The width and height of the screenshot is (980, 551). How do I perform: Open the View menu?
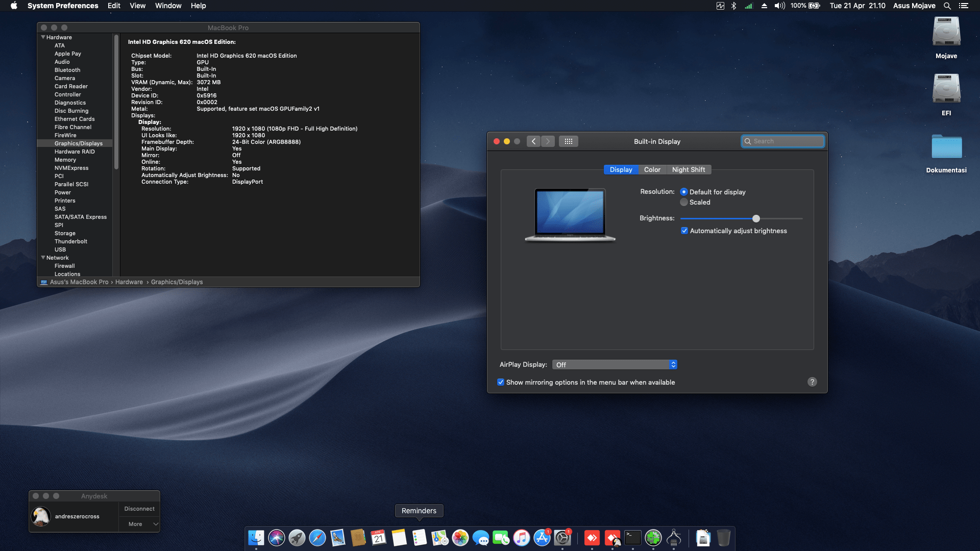click(x=137, y=6)
